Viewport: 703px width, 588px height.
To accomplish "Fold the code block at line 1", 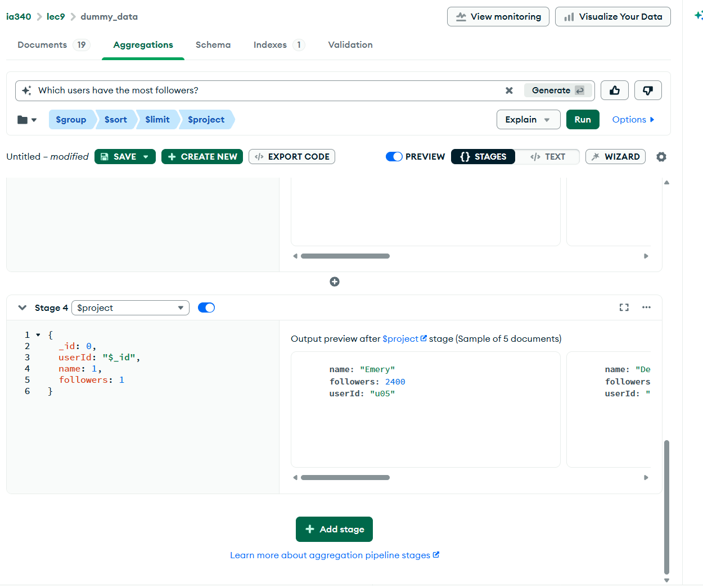I will pos(38,335).
